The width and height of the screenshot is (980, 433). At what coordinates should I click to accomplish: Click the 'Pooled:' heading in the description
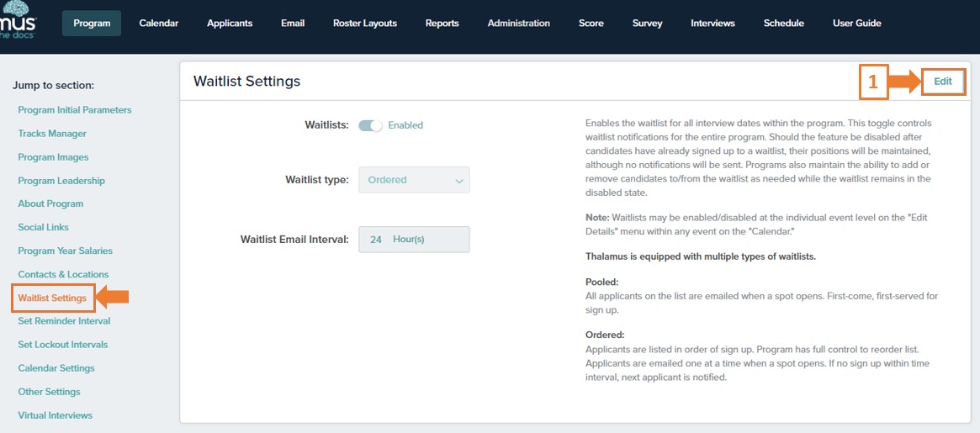point(601,283)
